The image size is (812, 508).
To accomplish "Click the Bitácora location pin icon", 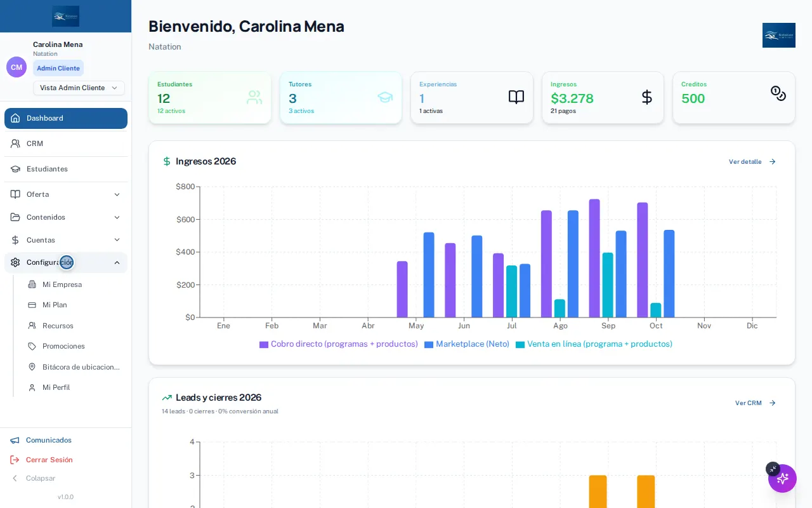I will click(x=32, y=367).
